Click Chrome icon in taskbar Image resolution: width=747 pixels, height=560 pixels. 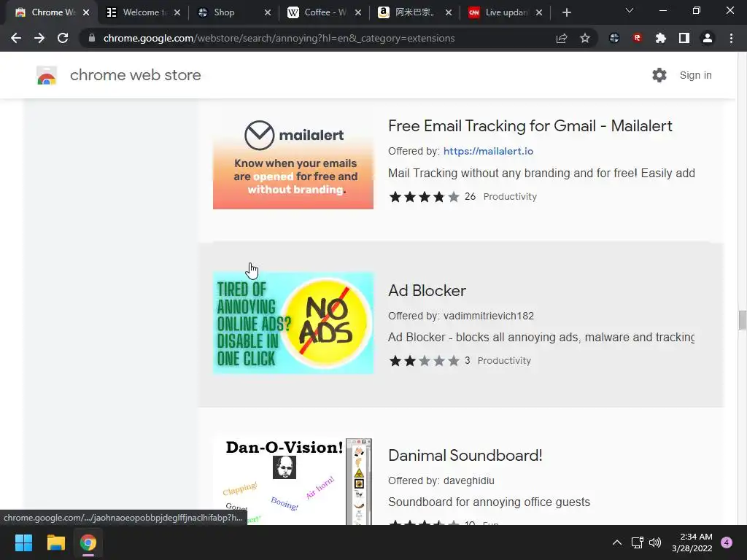click(88, 542)
